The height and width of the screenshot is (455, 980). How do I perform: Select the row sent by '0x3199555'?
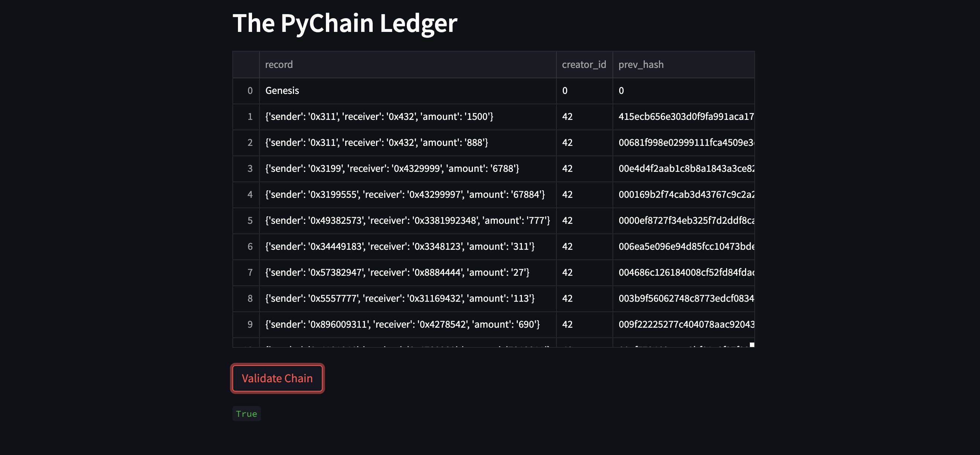(404, 194)
